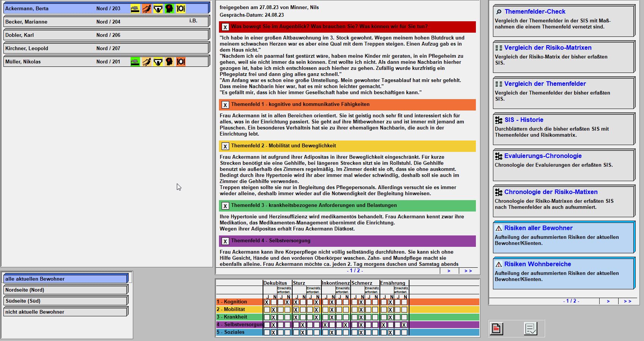644x341 pixels.
Task: Click Ackermann's Schmerz (head) risk icon
Action: [170, 8]
